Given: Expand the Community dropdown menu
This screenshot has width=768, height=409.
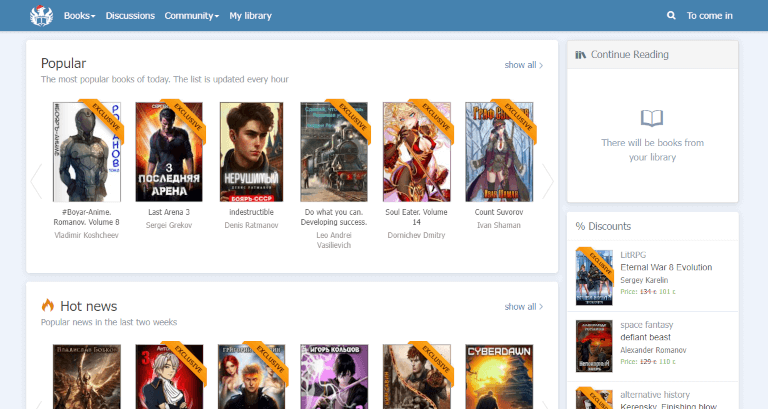Looking at the screenshot, I should point(192,16).
